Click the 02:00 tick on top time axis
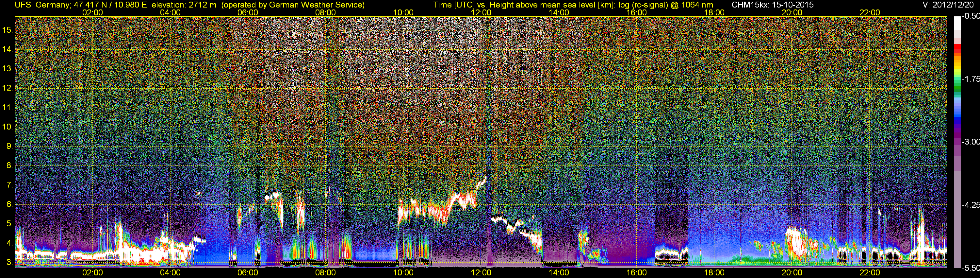 coord(92,12)
